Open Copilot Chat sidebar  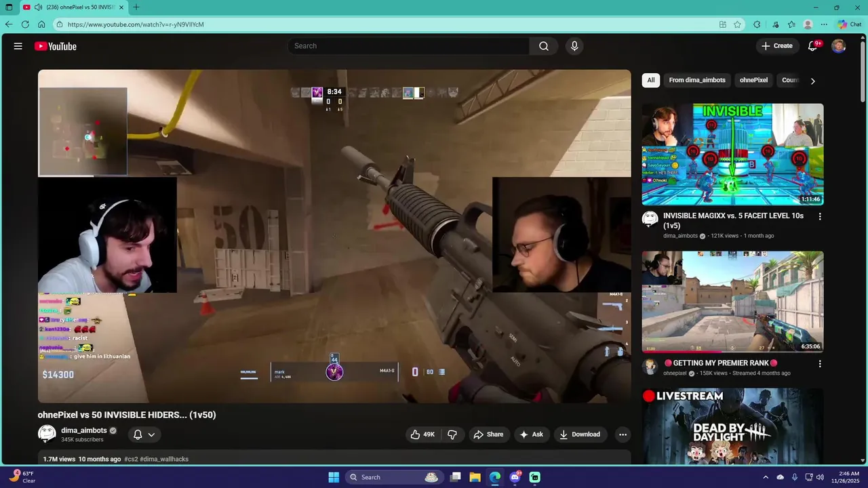850,24
